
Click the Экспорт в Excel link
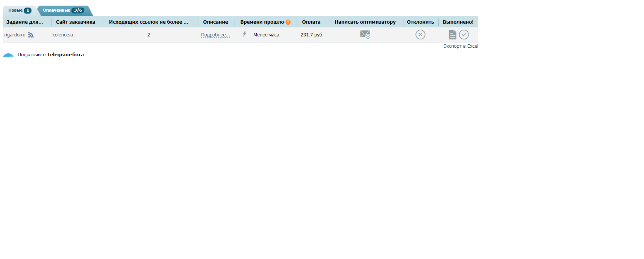tap(461, 46)
